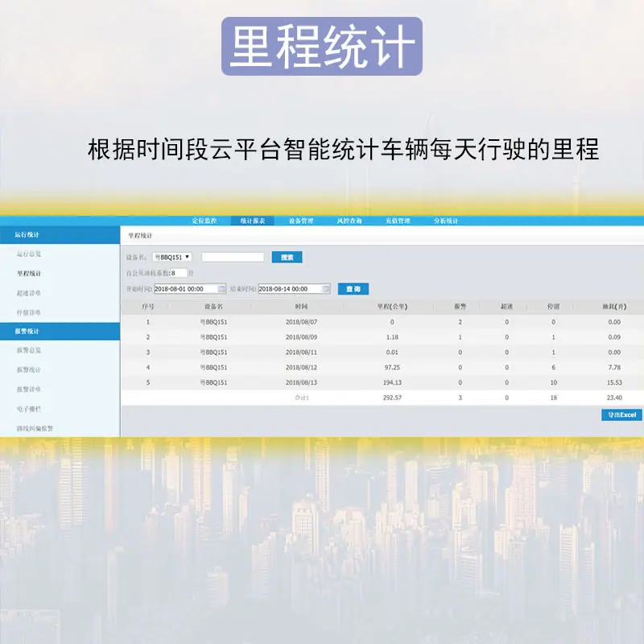Click the device search text field
The height and width of the screenshot is (644, 644).
233,257
